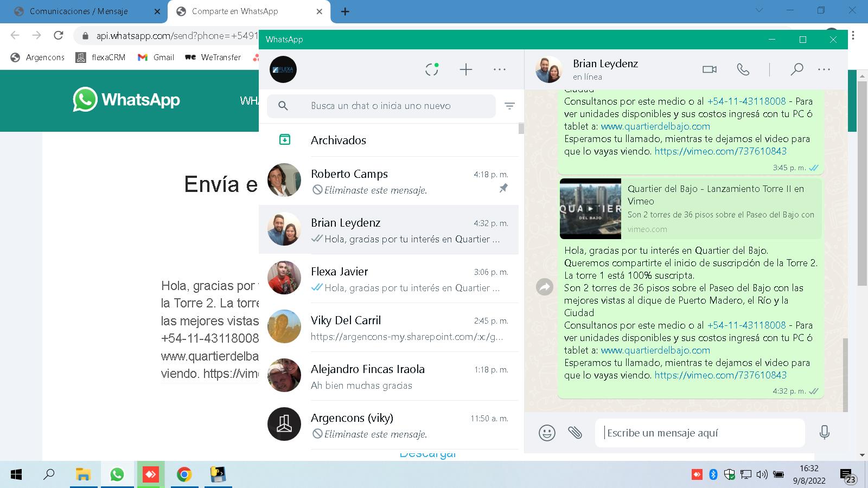Image resolution: width=868 pixels, height=488 pixels.
Task: Go back in Chrome
Action: [x=15, y=35]
